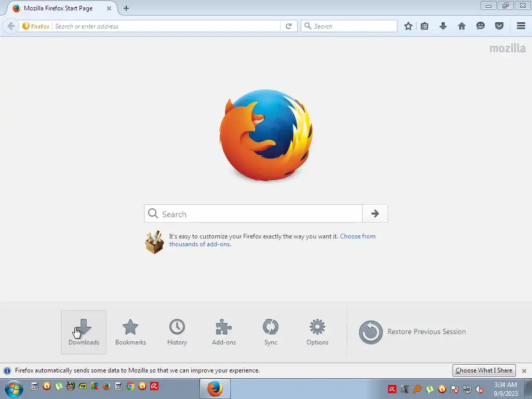Click the Choose What I Share button
532x399 pixels.
[484, 370]
